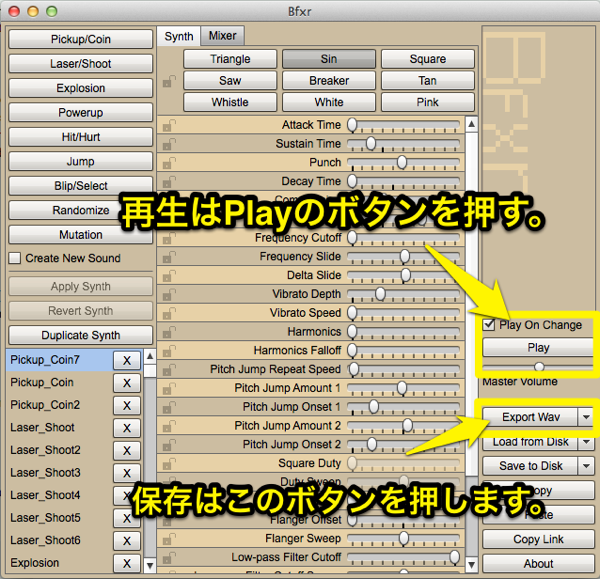The height and width of the screenshot is (579, 600).
Task: Switch to the Mixer tab
Action: (x=222, y=36)
